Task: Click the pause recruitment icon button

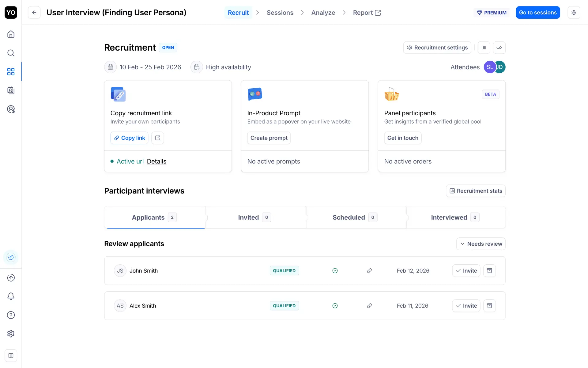Action: click(x=484, y=48)
